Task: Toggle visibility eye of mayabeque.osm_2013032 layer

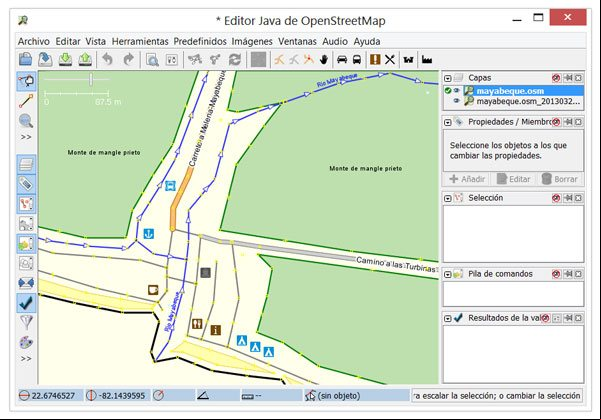Action: (x=456, y=101)
